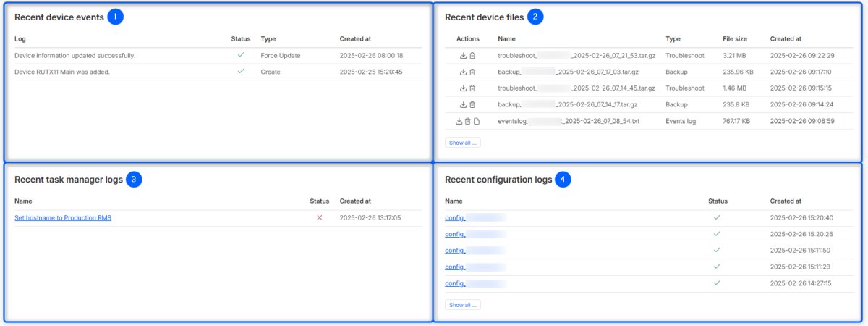View the eventslog file with document icon
This screenshot has width=868, height=326.
coord(477,121)
